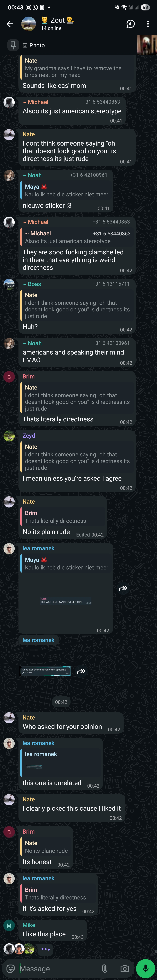157x980 pixels.
Task: Forward lea romanek's Maya reply sticker
Action: pyautogui.click(x=123, y=588)
